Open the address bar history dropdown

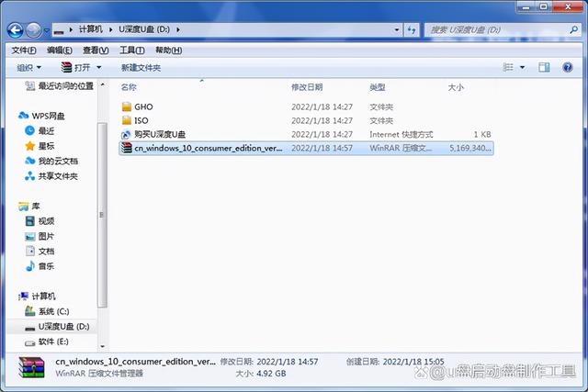click(x=397, y=30)
